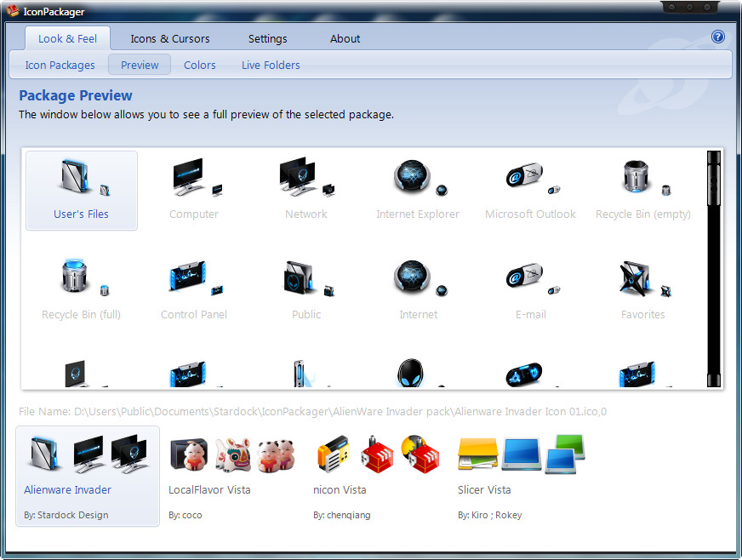Choose the Slicer Vista package

point(522,476)
